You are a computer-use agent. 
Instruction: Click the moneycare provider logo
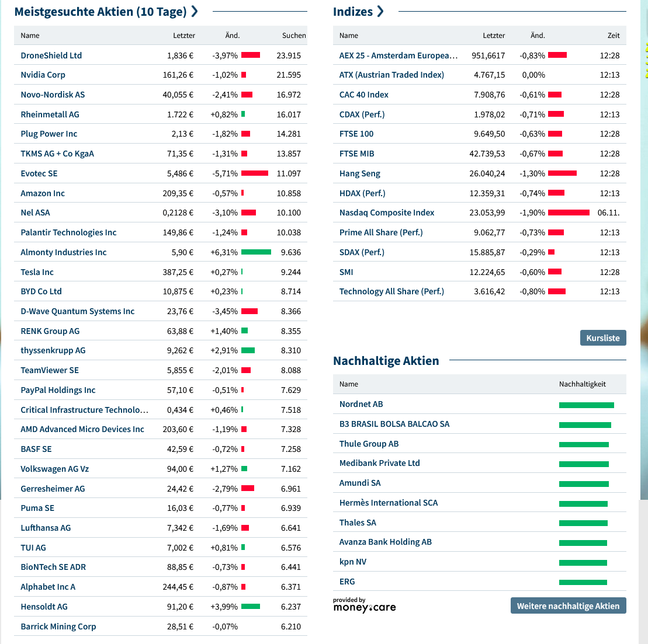click(x=364, y=605)
